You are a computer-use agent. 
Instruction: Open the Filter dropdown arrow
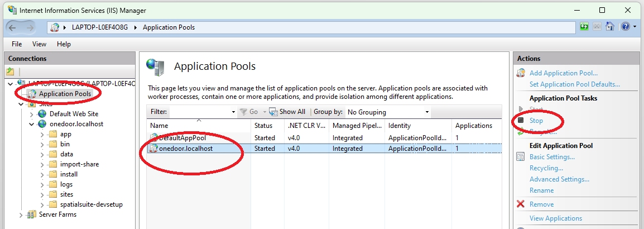pyautogui.click(x=233, y=112)
